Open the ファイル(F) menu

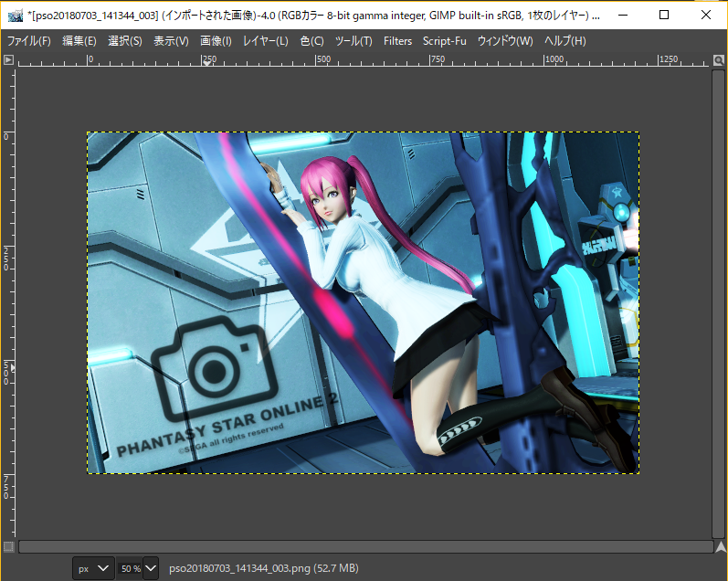click(x=29, y=41)
